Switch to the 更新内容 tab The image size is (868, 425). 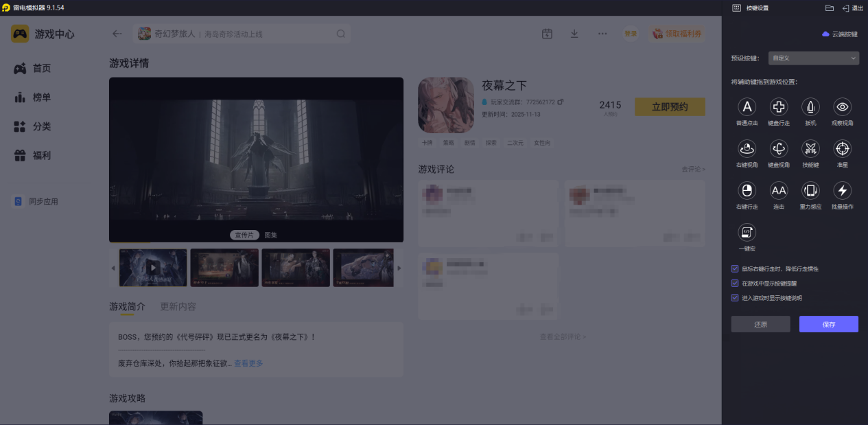[x=178, y=307]
